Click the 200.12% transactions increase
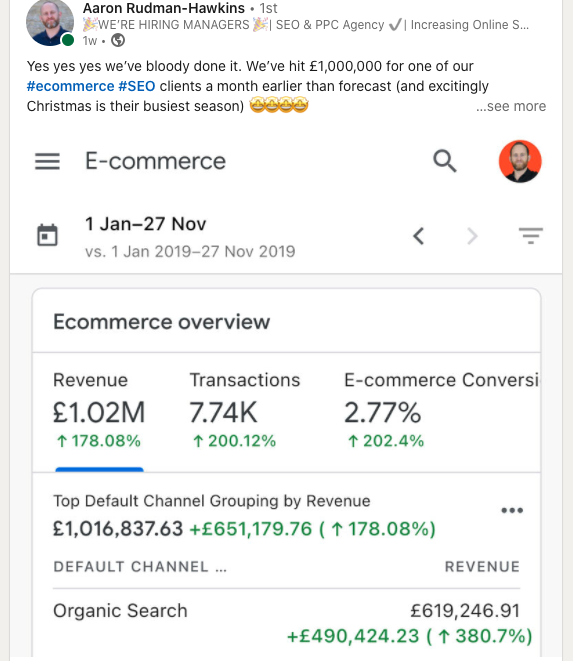The image size is (573, 661). (x=234, y=441)
